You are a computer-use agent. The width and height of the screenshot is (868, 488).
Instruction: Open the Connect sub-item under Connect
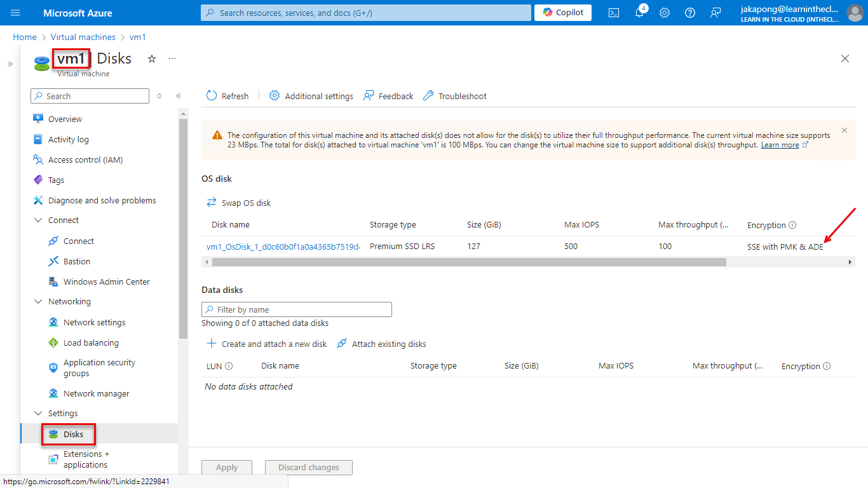click(x=79, y=241)
